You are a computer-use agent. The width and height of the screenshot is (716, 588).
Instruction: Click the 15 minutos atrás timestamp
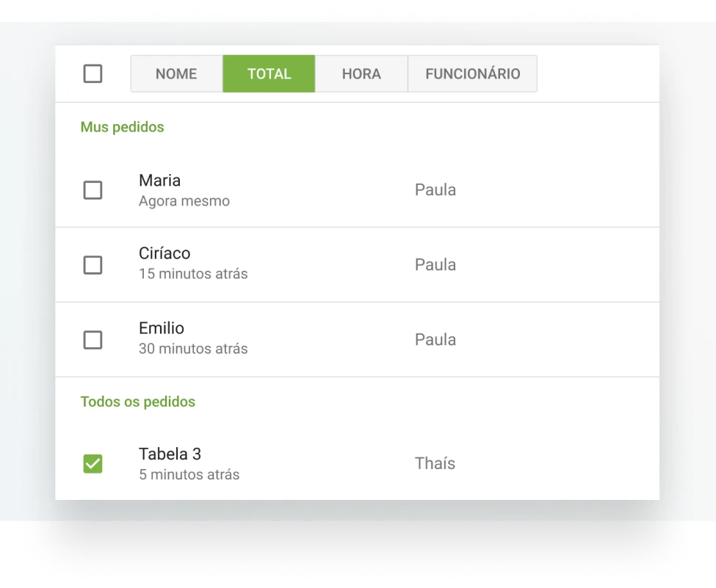click(x=193, y=274)
